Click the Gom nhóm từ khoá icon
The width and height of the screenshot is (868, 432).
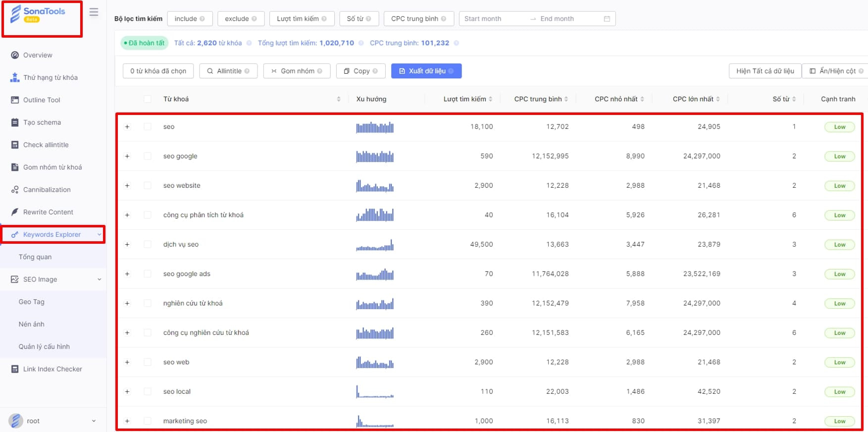[x=15, y=167]
